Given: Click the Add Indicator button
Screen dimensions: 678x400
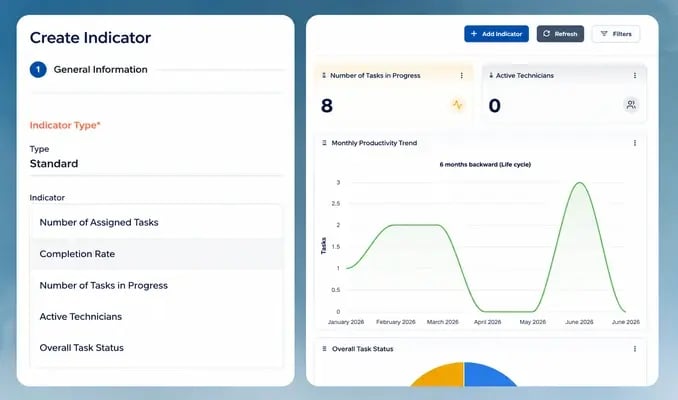Looking at the screenshot, I should 496,34.
